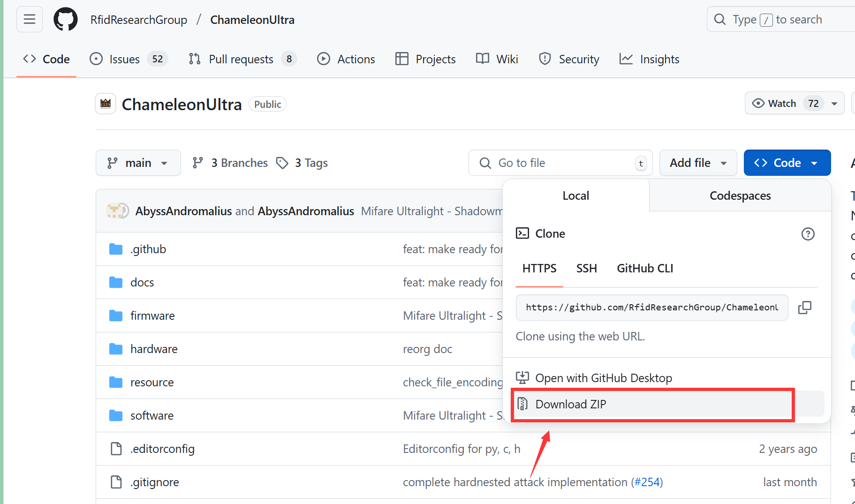Open the RfidResearchGroup organization link
This screenshot has width=855, height=504.
(x=139, y=20)
